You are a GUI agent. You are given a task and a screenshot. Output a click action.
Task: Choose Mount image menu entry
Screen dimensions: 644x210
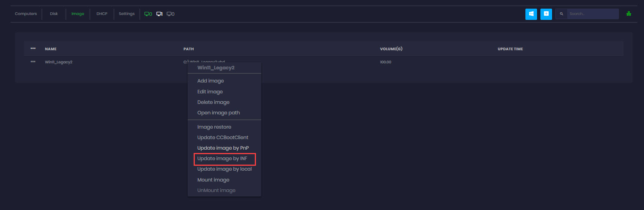(x=213, y=180)
